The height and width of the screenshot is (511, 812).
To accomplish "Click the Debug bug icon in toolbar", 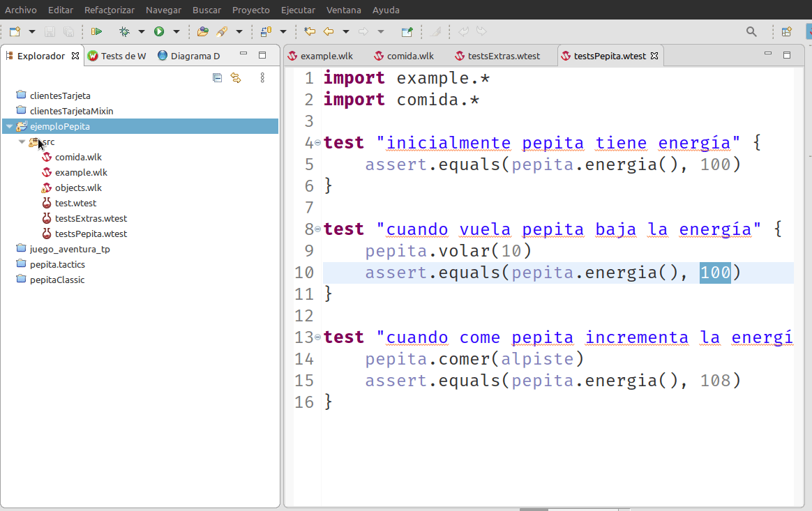I will tap(125, 31).
